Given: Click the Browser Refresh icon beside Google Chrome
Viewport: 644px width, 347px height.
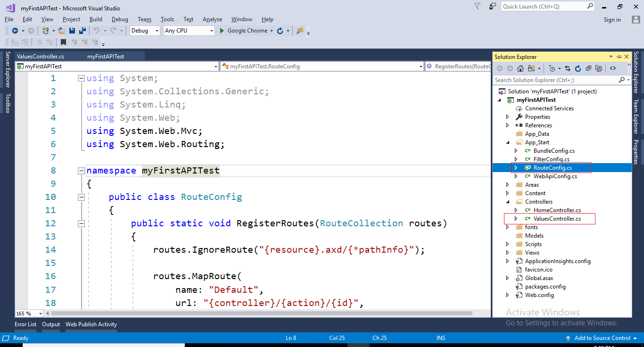Looking at the screenshot, I should click(x=280, y=31).
